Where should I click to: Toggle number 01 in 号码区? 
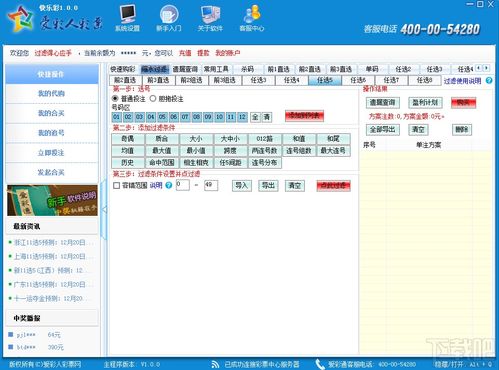[x=116, y=117]
